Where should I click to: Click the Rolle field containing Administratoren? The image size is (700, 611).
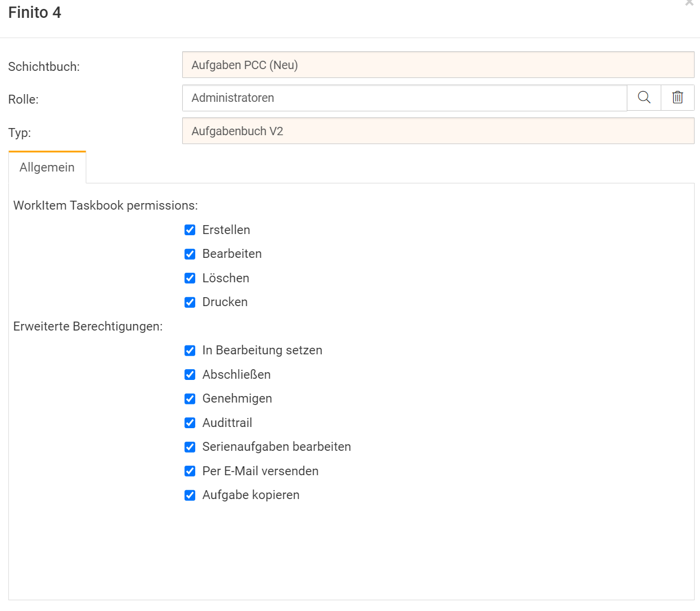(404, 98)
